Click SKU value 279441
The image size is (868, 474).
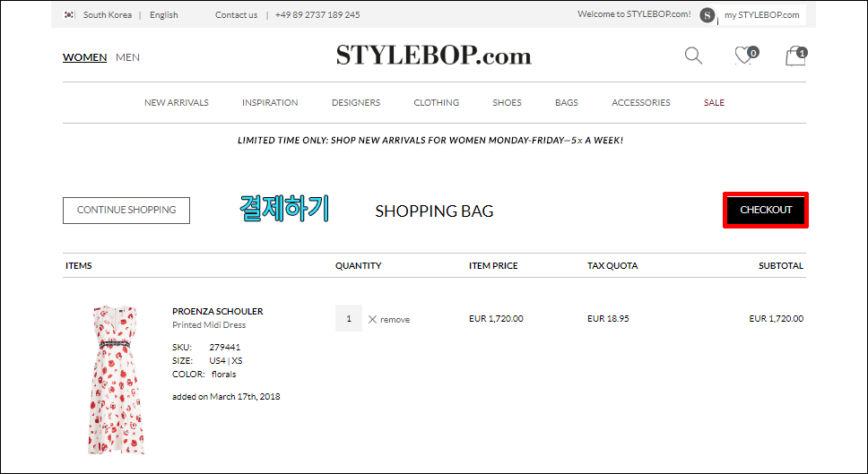(225, 348)
